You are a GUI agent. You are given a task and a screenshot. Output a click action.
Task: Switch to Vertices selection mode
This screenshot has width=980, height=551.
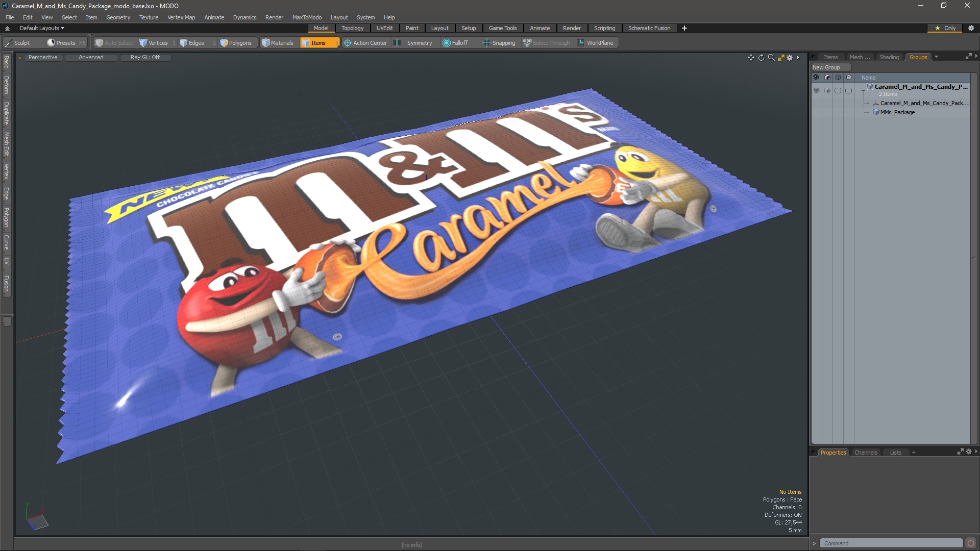157,43
